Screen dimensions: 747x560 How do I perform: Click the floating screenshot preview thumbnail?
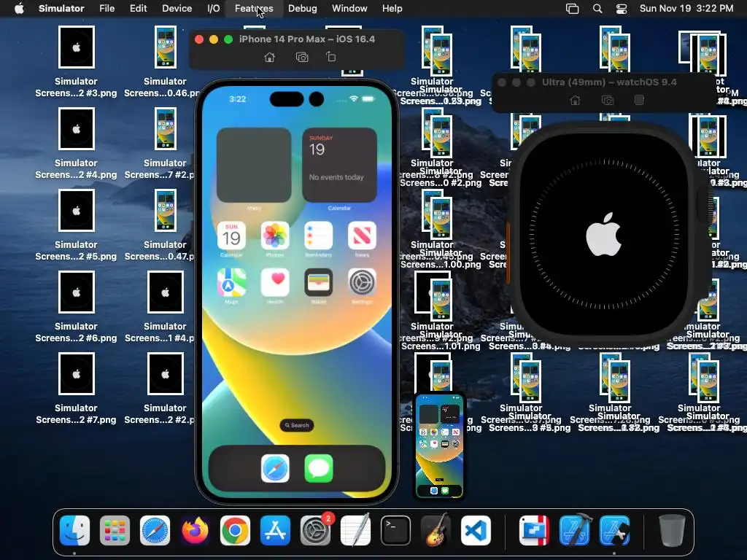439,446
